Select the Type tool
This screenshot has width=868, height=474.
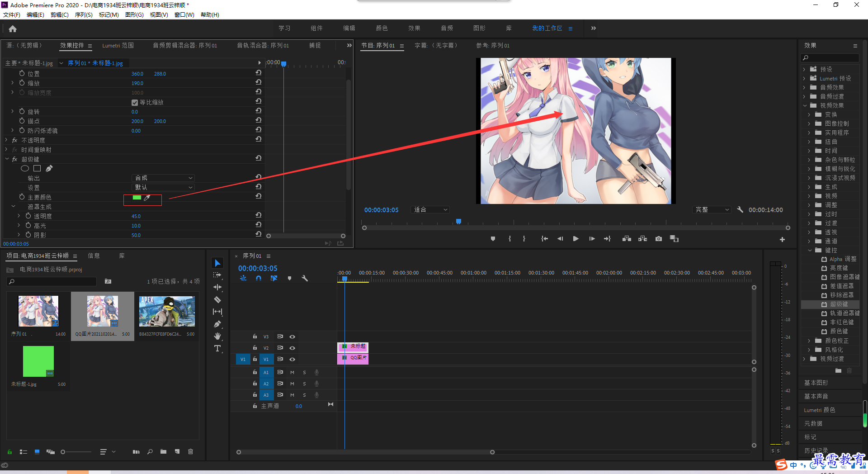click(x=217, y=348)
